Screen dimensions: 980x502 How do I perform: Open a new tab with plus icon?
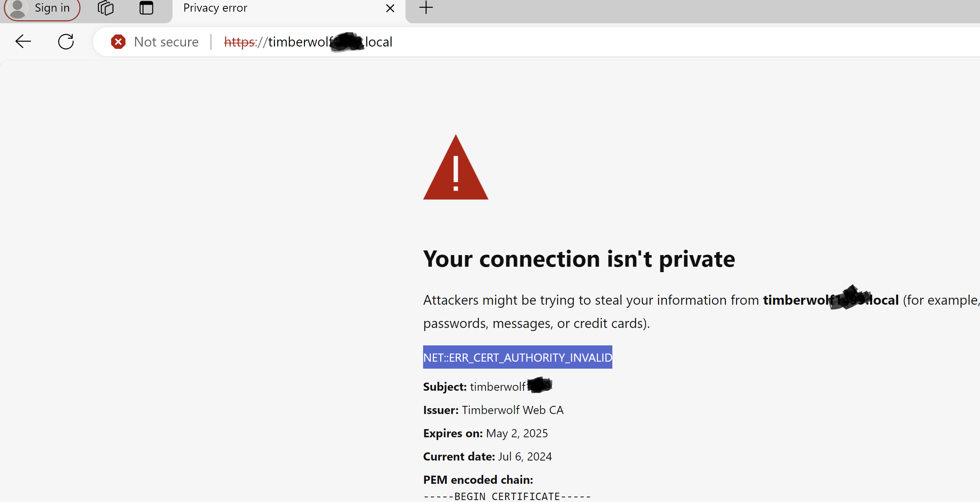[426, 7]
